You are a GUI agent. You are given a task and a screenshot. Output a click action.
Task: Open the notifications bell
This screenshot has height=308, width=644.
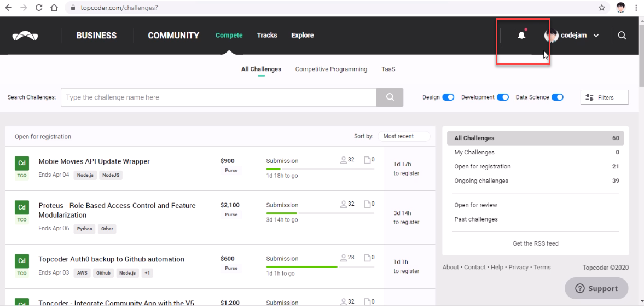(521, 36)
